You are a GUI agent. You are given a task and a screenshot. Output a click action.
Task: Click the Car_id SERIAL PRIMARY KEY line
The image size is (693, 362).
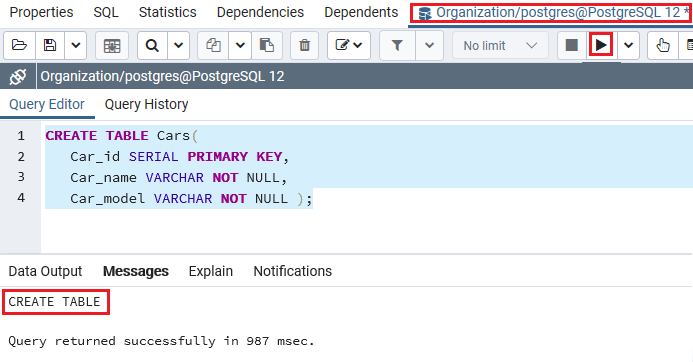pos(179,156)
